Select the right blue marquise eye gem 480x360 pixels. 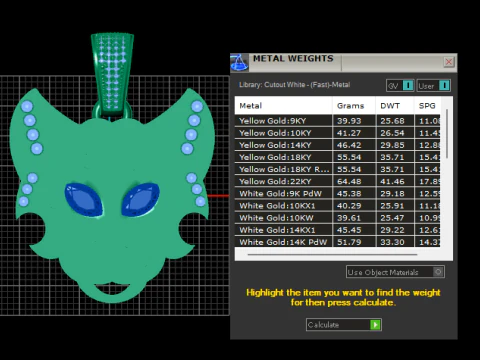pyautogui.click(x=140, y=199)
